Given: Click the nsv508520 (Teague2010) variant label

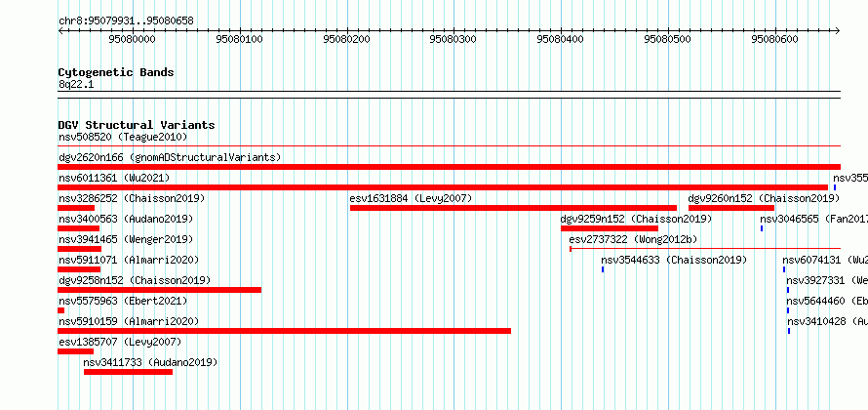Looking at the screenshot, I should pos(123,137).
